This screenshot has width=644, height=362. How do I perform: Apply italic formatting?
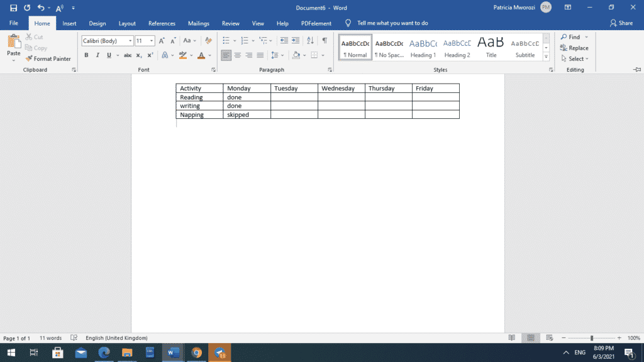[x=96, y=55]
